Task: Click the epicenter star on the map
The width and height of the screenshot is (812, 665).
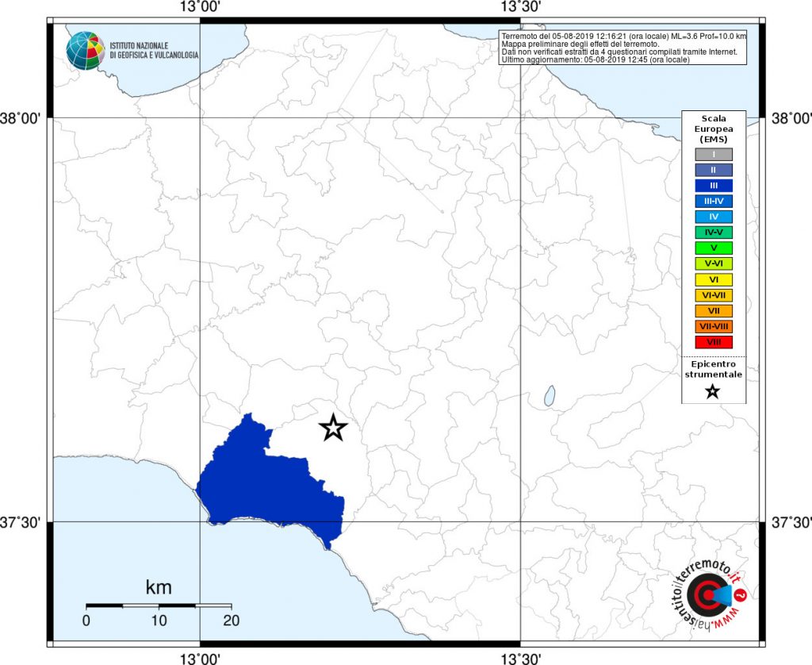Action: pyautogui.click(x=334, y=429)
